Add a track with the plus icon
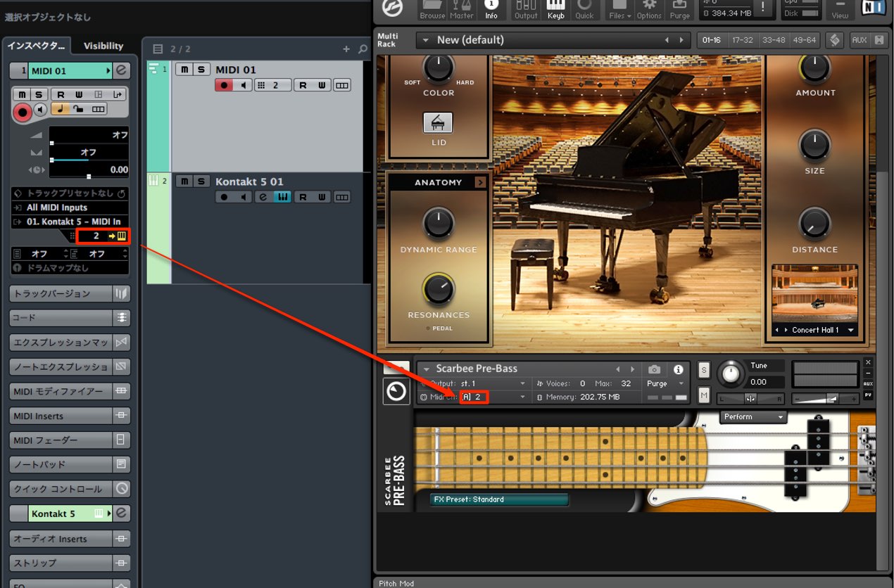The height and width of the screenshot is (588, 894). (x=346, y=49)
